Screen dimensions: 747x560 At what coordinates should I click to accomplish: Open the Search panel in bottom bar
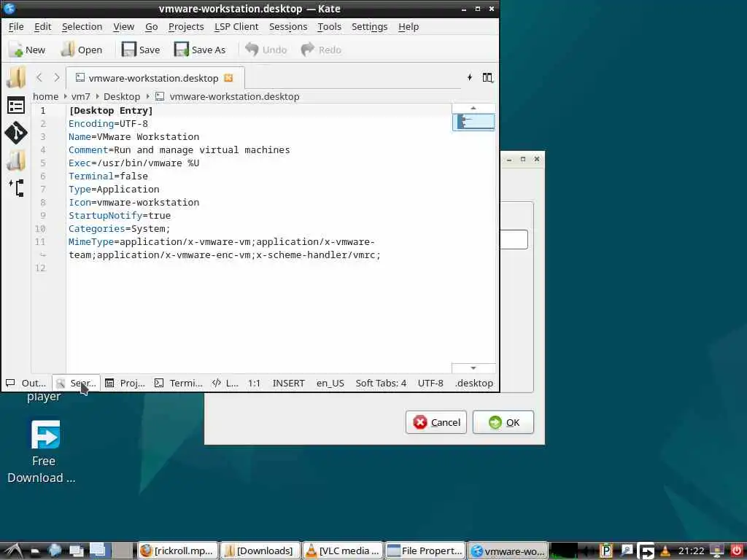(76, 383)
